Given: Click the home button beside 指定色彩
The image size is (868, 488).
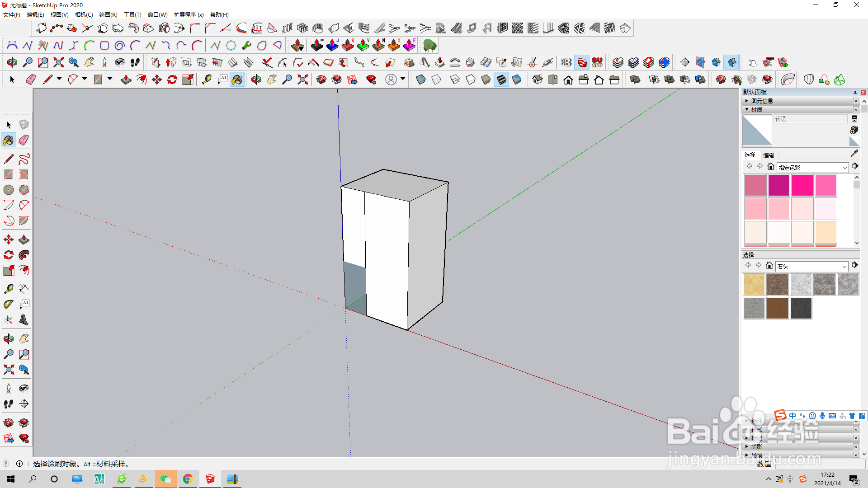Looking at the screenshot, I should click(x=771, y=167).
